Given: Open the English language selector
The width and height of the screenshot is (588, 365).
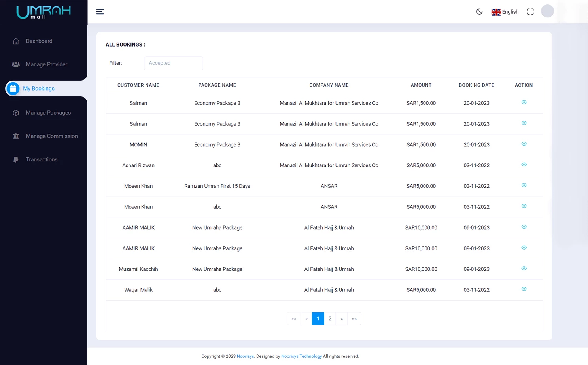Looking at the screenshot, I should (505, 12).
